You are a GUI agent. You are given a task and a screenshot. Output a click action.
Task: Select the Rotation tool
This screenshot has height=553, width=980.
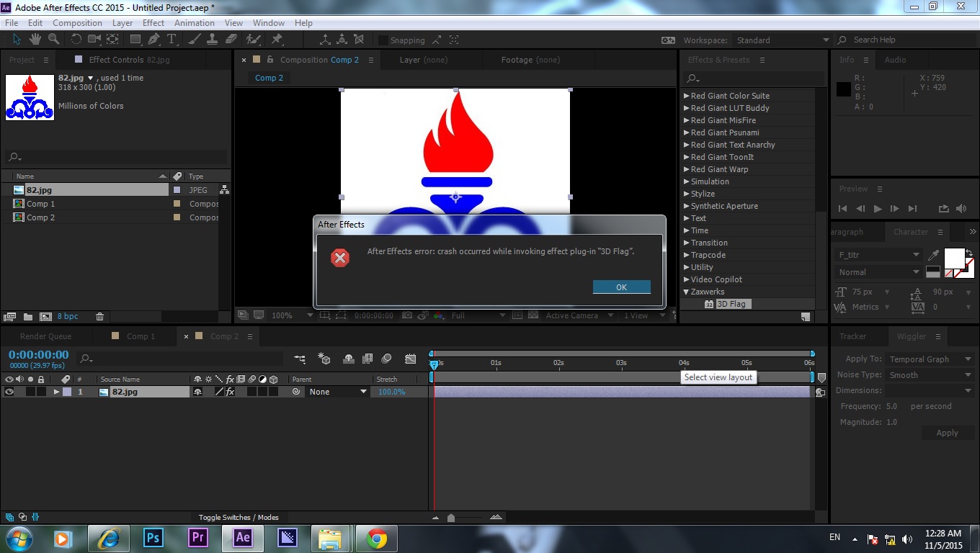pos(76,40)
